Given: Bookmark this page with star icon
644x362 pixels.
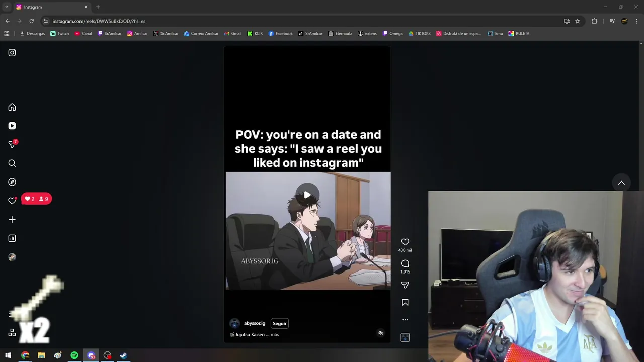Looking at the screenshot, I should (x=578, y=21).
